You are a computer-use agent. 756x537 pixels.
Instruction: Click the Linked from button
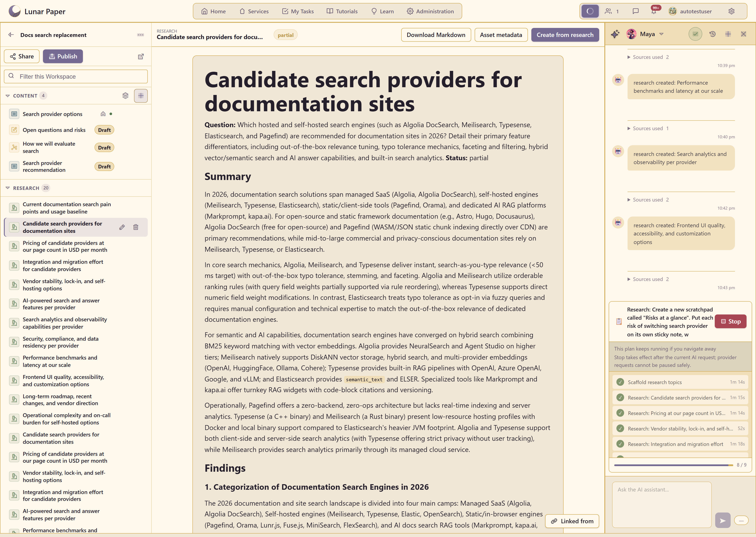(572, 521)
